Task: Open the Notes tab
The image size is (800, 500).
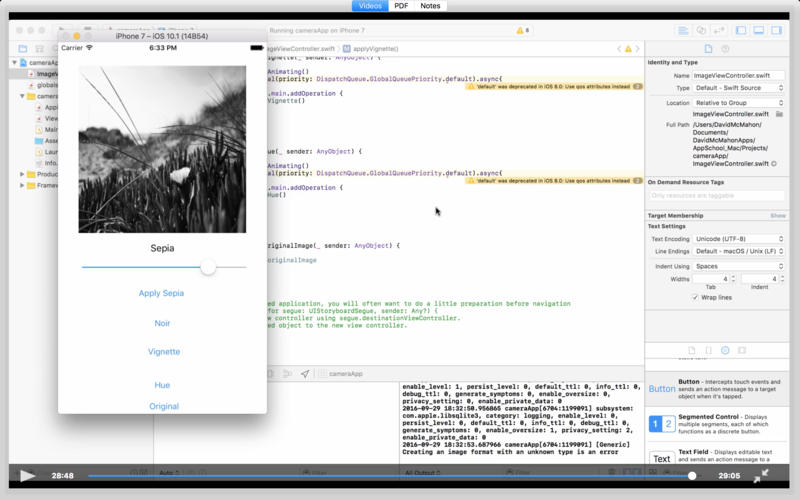Action: click(430, 6)
